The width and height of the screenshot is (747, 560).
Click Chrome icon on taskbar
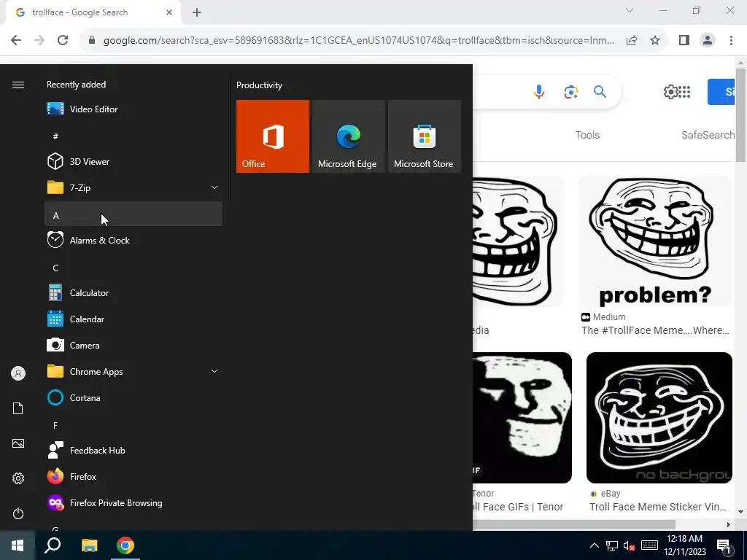125,545
